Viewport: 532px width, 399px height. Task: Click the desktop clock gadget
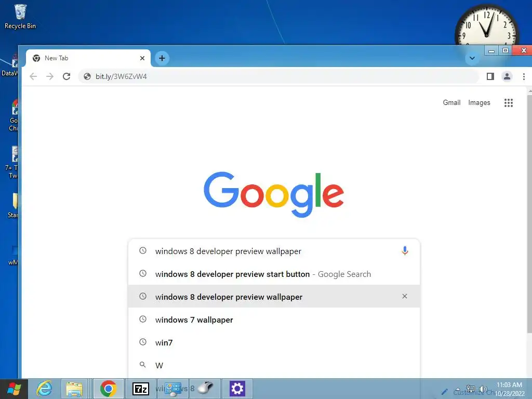tap(486, 25)
